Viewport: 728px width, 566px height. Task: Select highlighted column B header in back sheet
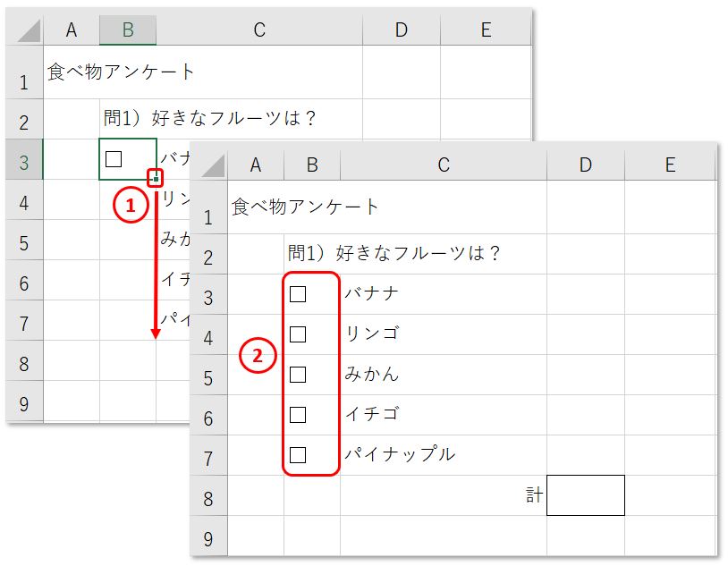pos(128,30)
